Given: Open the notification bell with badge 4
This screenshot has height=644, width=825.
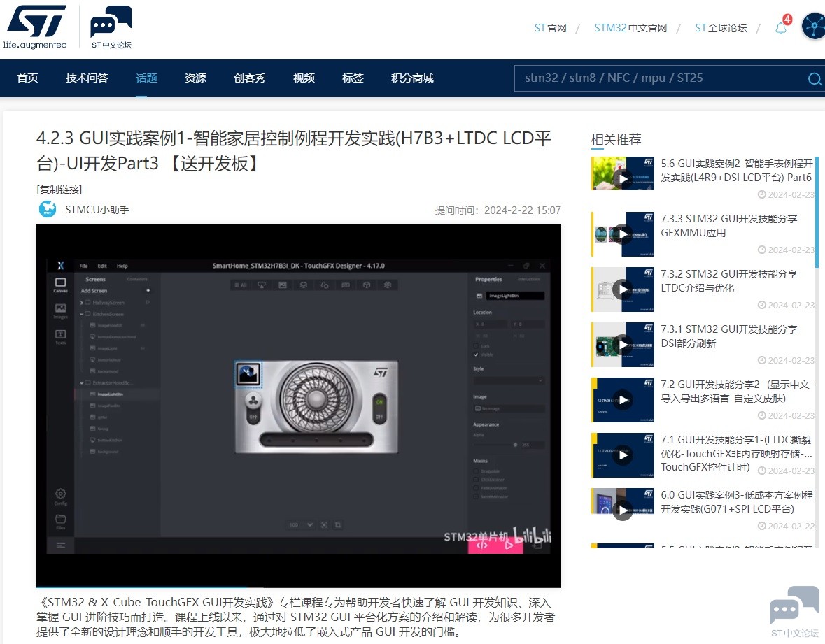Looking at the screenshot, I should [782, 27].
